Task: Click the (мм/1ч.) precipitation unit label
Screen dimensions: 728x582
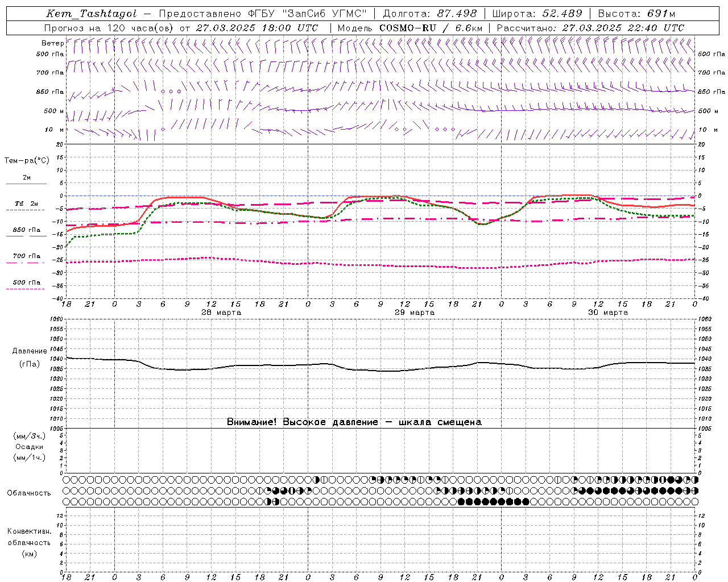Action: tap(30, 458)
